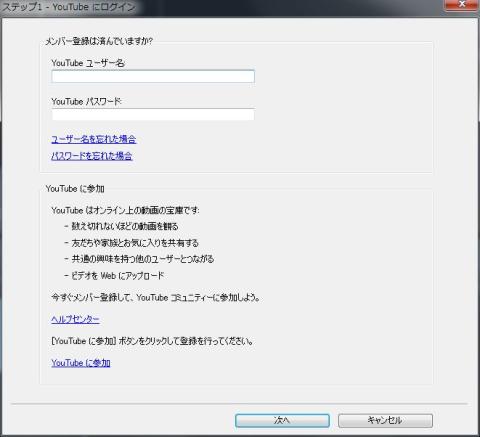Focus the YouTube ユーザー名 input field
The width and height of the screenshot is (480, 437).
coord(153,76)
